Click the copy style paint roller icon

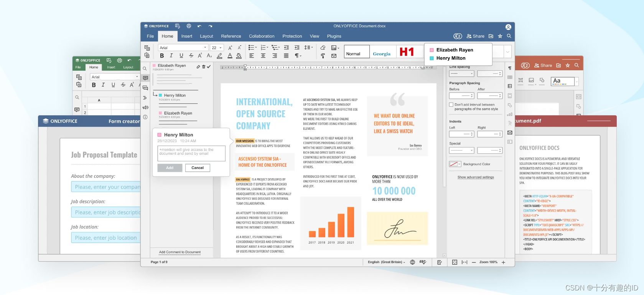click(323, 56)
